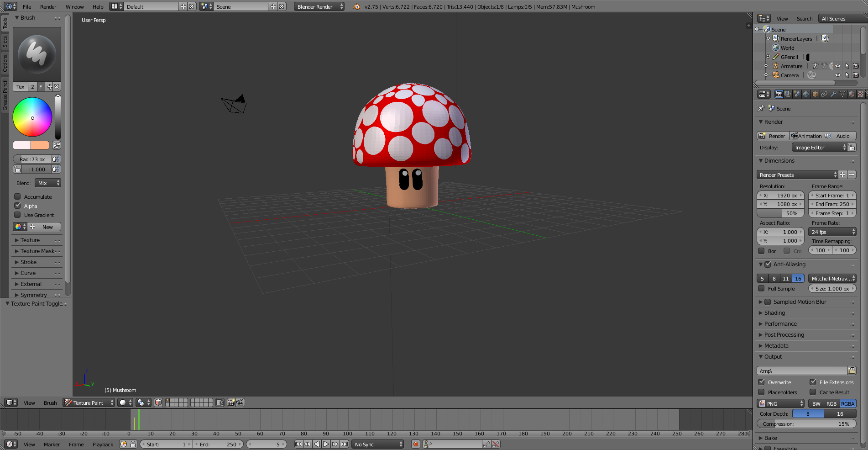Screen dimensions: 868x450
Task: Enable the Full Sample checkbox
Action: pos(761,288)
